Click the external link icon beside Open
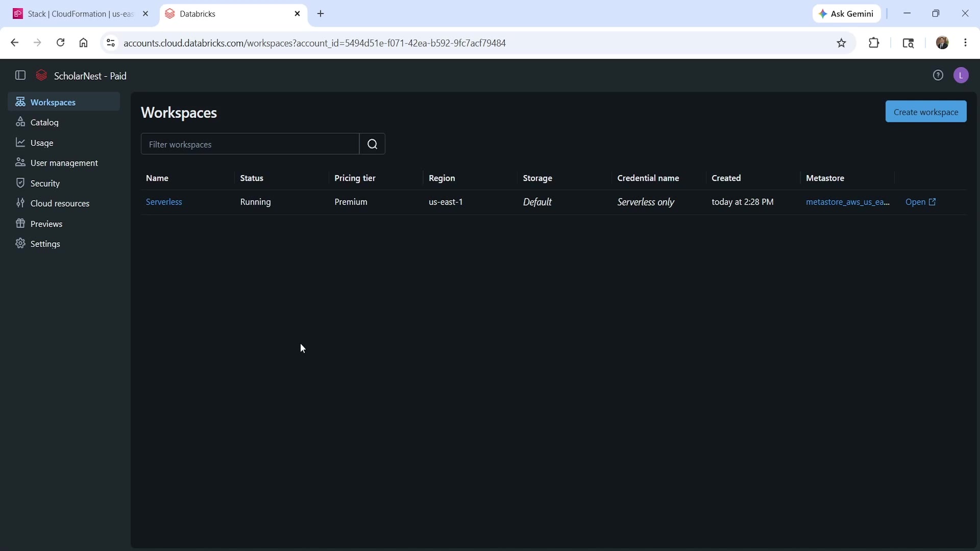Screen dimensions: 980x551 (x=933, y=202)
